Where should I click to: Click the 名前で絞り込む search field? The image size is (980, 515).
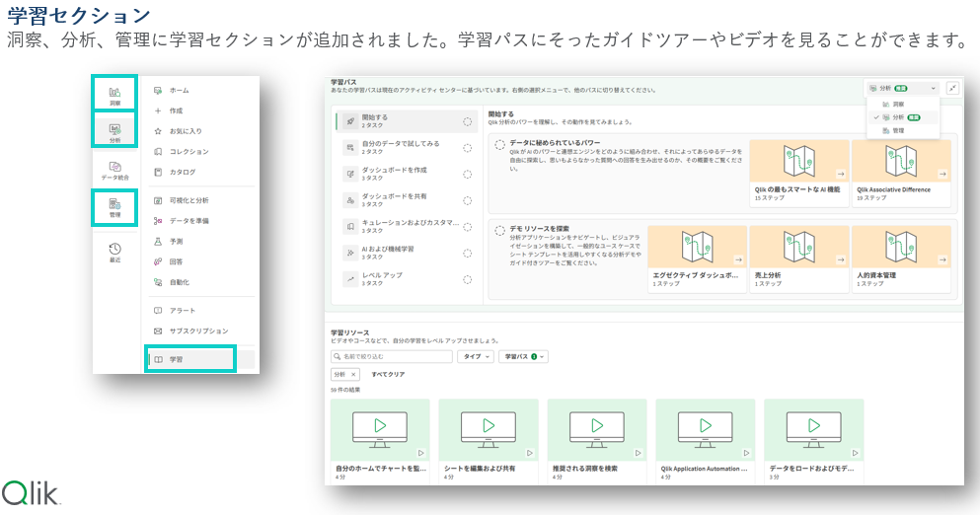[x=391, y=357]
